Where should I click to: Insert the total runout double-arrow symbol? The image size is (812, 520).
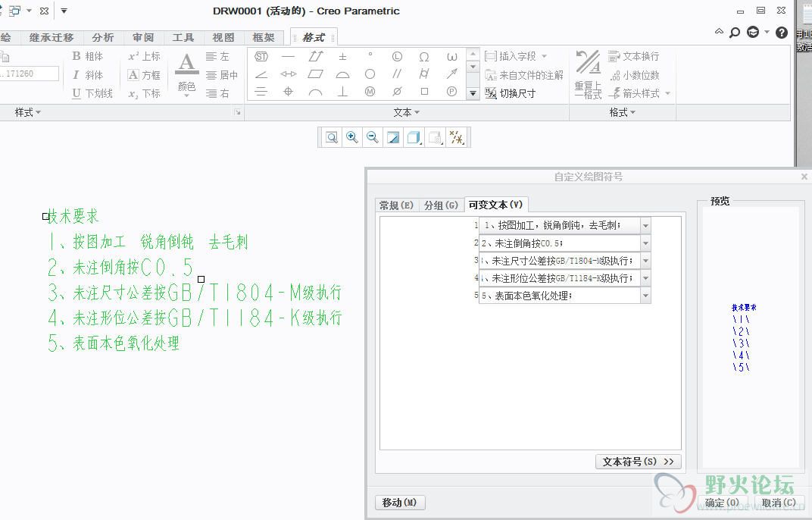[315, 57]
